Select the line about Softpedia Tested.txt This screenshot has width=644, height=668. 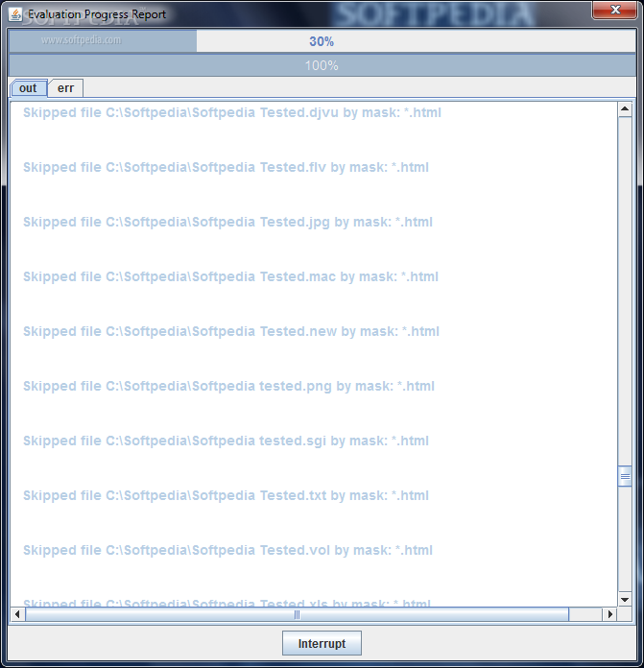tap(226, 496)
